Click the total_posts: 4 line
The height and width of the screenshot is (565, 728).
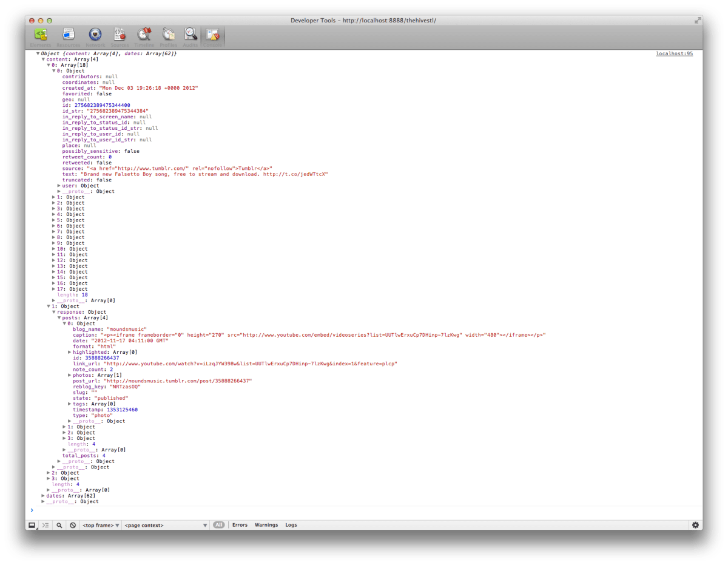tap(84, 456)
